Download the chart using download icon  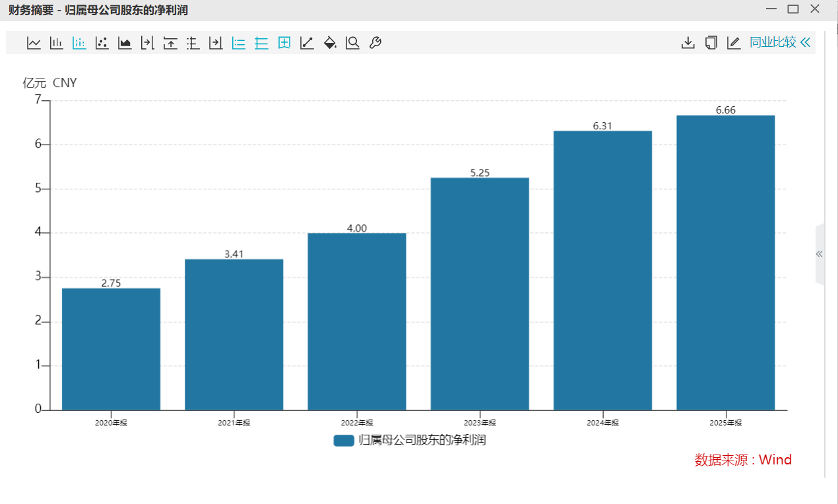click(x=688, y=43)
